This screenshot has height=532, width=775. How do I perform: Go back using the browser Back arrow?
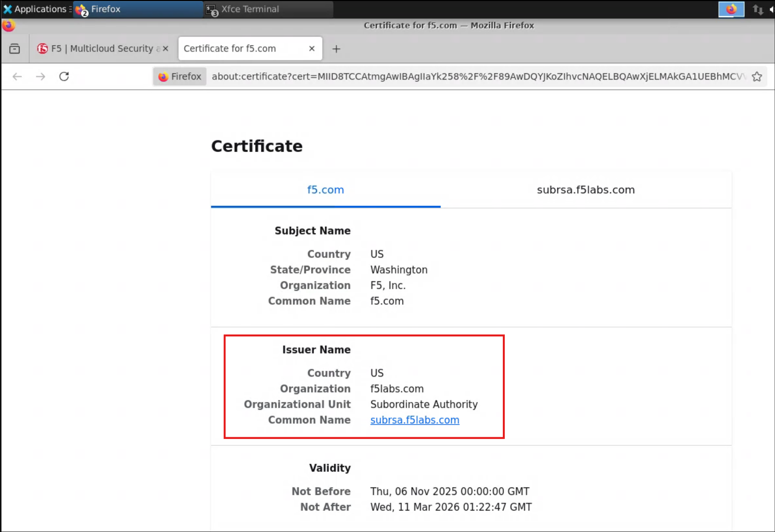pos(17,76)
